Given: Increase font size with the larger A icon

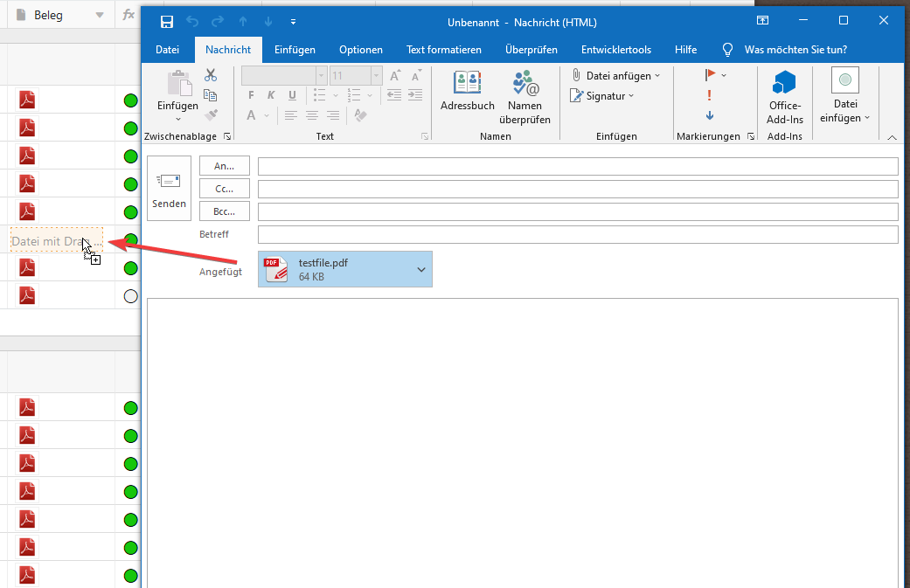Looking at the screenshot, I should coord(394,75).
